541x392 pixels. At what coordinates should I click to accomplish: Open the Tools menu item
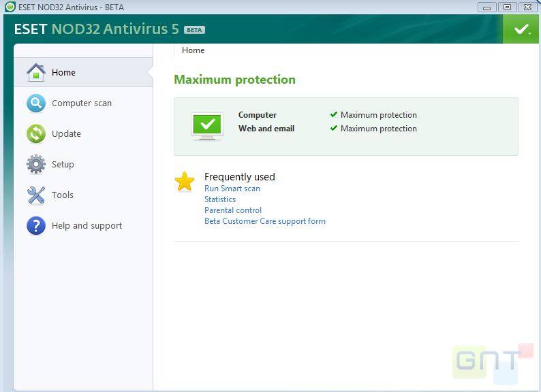tap(63, 195)
